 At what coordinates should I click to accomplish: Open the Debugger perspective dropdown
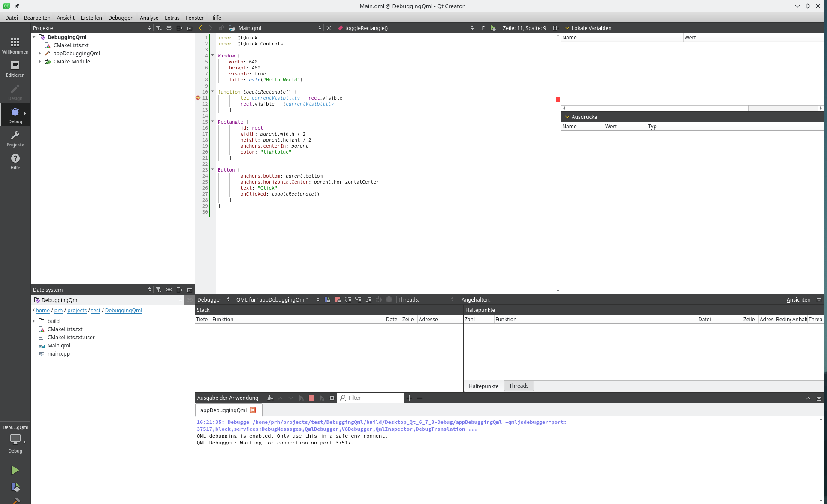pos(214,299)
